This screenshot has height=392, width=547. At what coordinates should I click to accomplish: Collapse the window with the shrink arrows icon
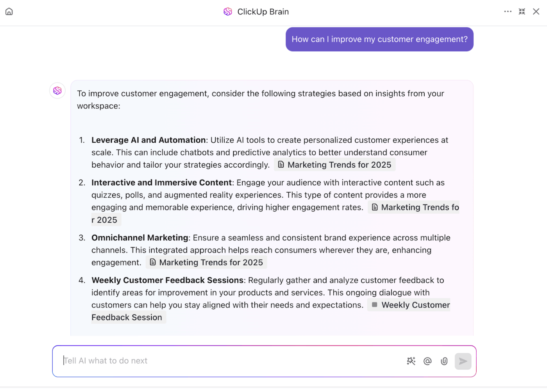point(522,11)
